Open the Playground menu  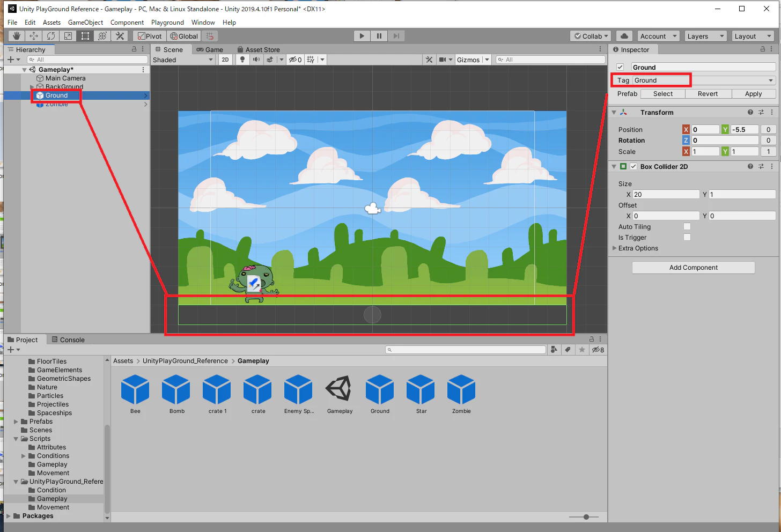pos(167,23)
